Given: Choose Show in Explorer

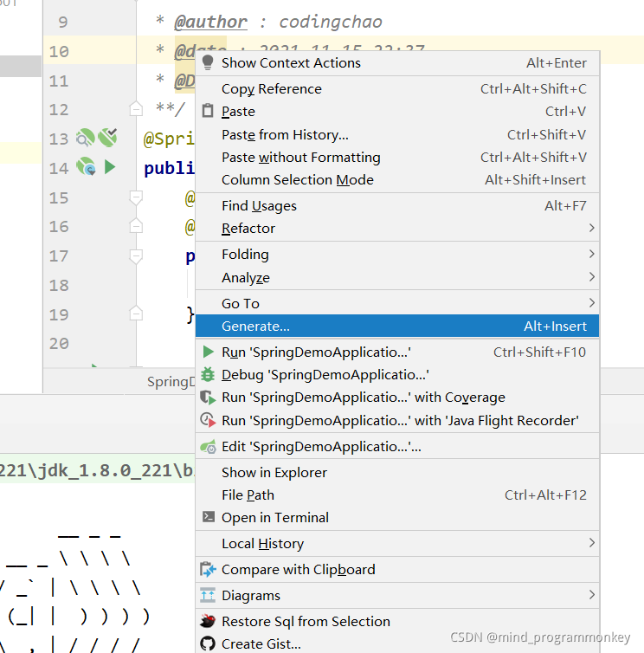Looking at the screenshot, I should tap(397, 472).
